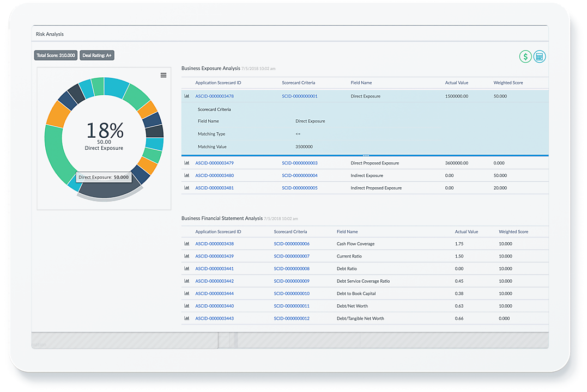Screen dimensions: 587x392
Task: Open scorecard link ASCID-0000003479
Action: (215, 163)
